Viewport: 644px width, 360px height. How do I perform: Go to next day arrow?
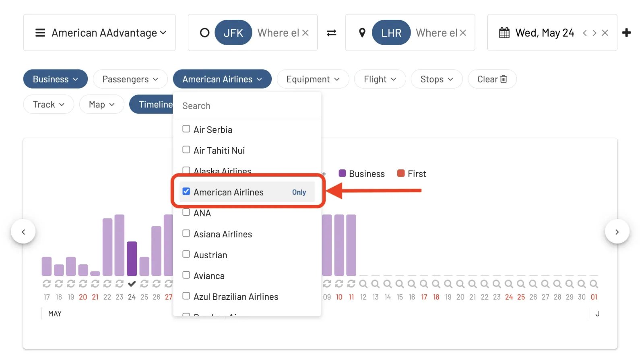pos(594,33)
